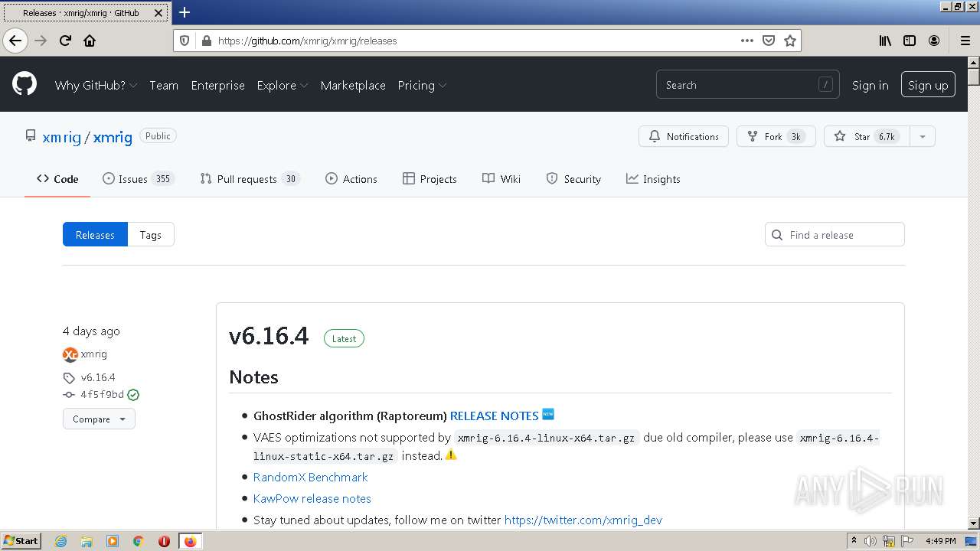
Task: Click the tracking protection shield icon
Action: tap(185, 41)
